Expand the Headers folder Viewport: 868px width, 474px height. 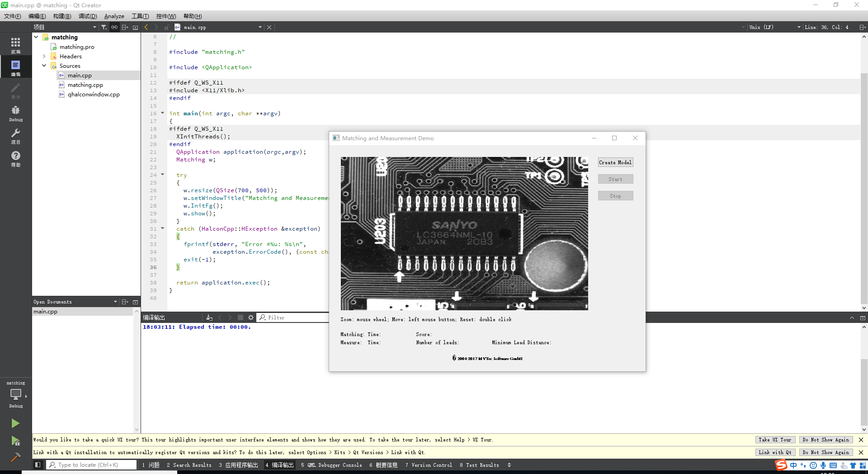click(x=44, y=57)
